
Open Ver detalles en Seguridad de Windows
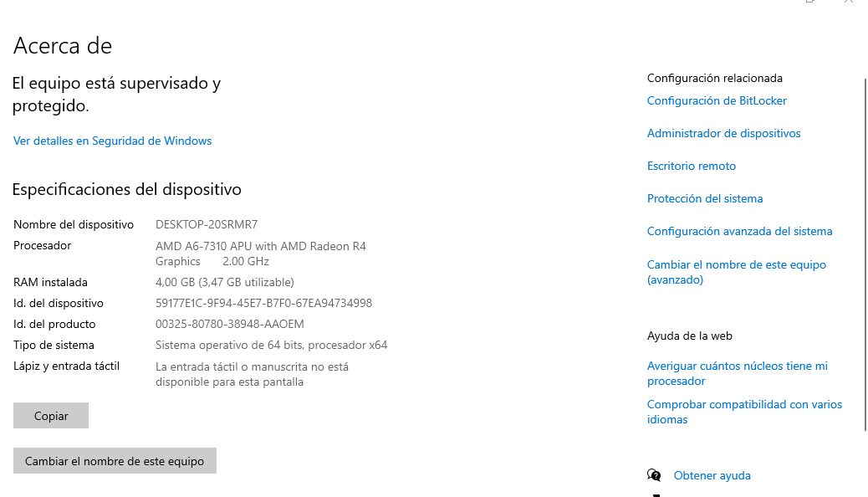pos(112,141)
